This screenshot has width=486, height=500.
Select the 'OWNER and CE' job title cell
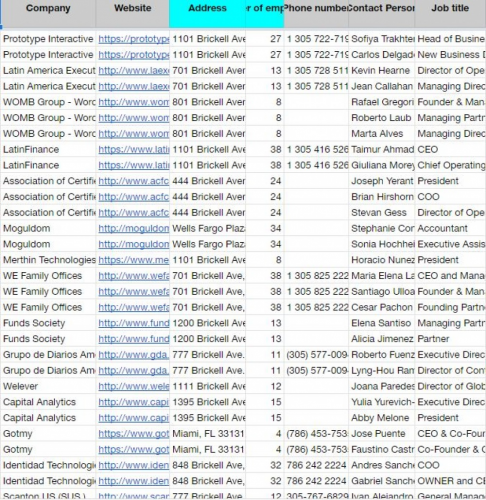click(x=450, y=481)
